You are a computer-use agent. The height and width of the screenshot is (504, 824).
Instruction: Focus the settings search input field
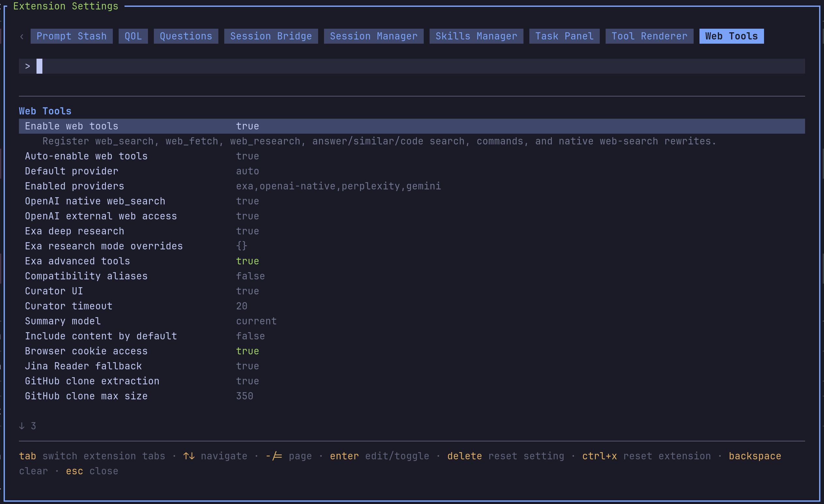click(x=412, y=66)
